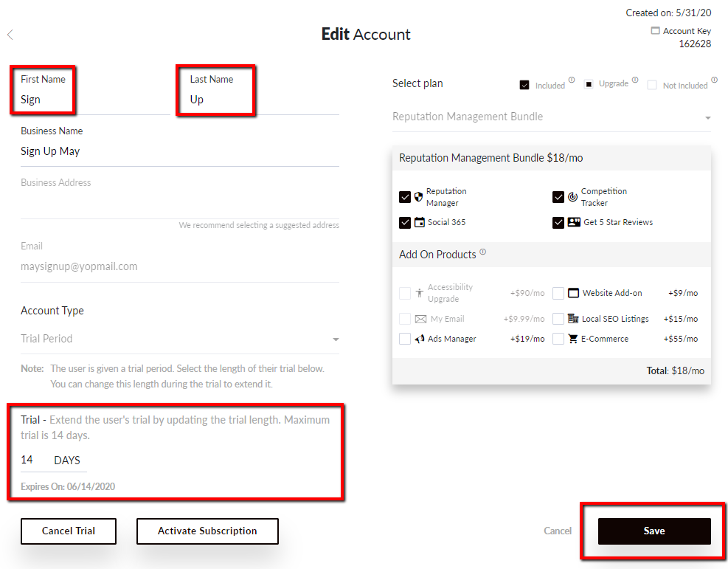Click the Website Add-on window icon
This screenshot has width=728, height=569.
click(573, 293)
